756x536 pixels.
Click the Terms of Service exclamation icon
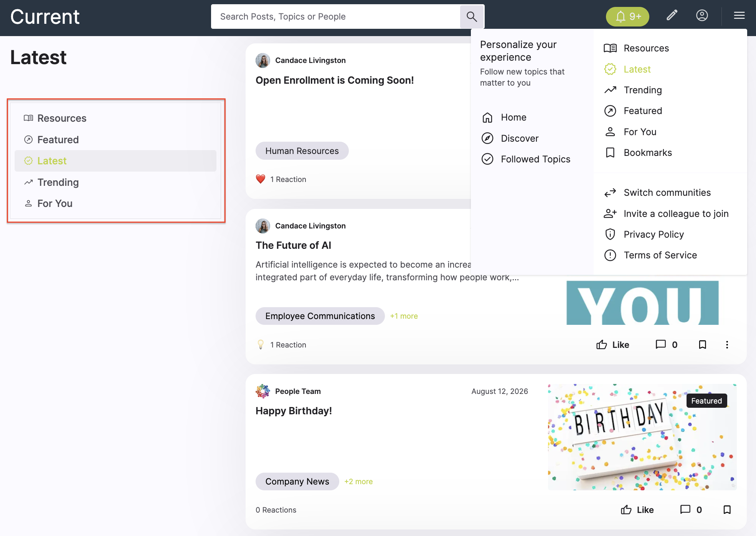coord(610,255)
